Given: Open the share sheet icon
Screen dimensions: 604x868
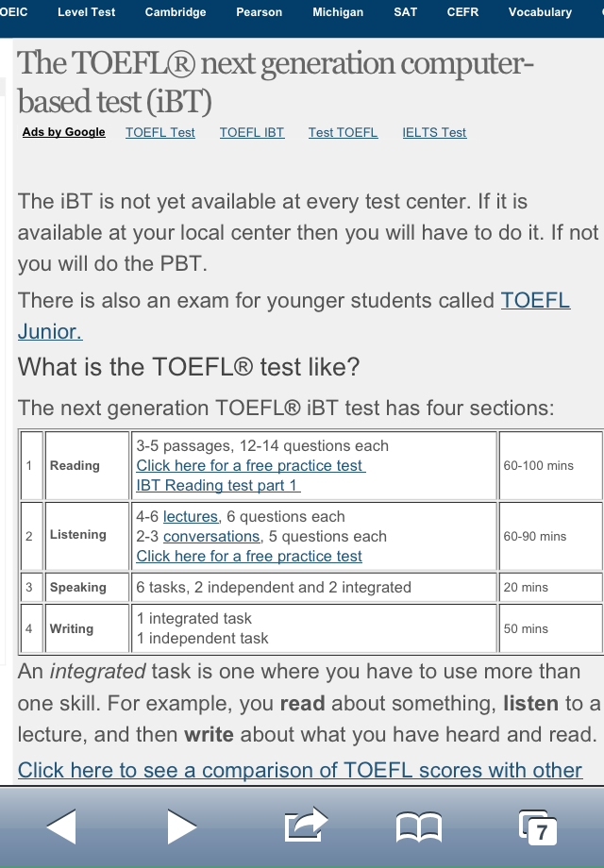Looking at the screenshot, I should (306, 825).
